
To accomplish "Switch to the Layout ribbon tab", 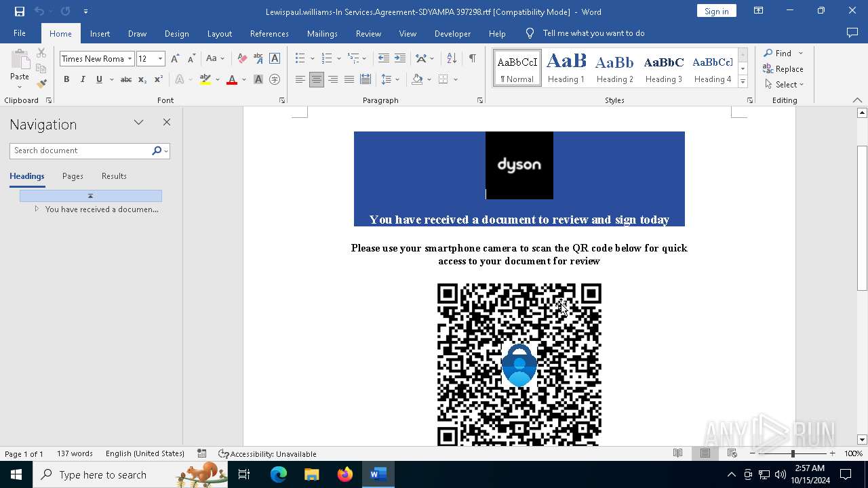I will (219, 33).
